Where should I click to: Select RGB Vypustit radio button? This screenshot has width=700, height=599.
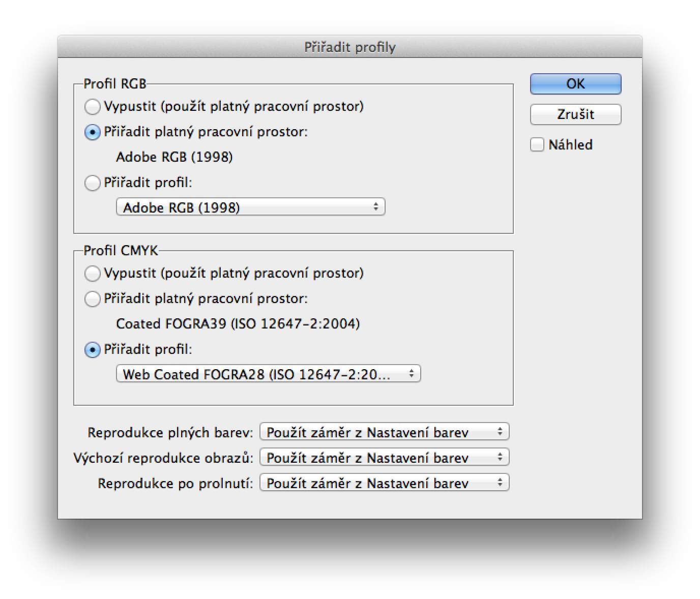pos(92,107)
